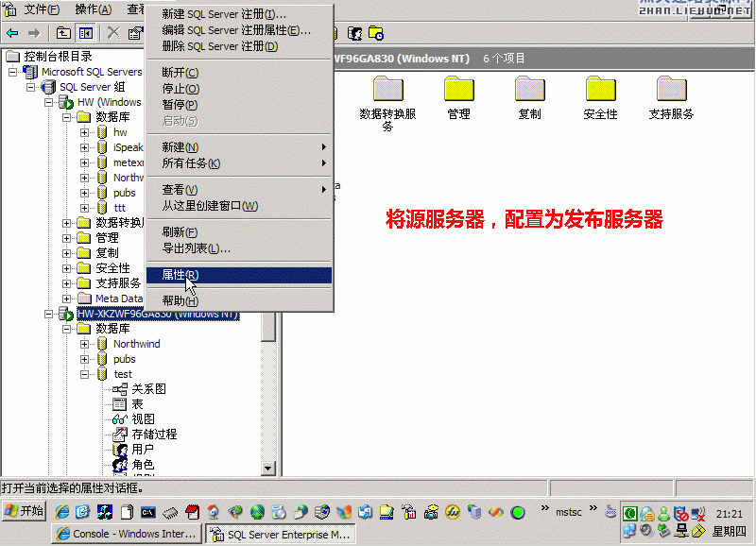The image size is (756, 546).
Task: Choose 导出列表(L) in the context menu
Action: point(239,248)
